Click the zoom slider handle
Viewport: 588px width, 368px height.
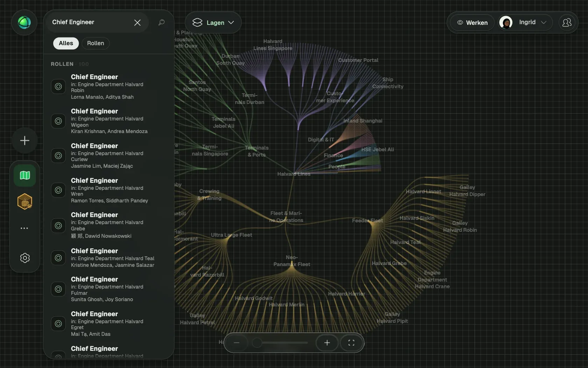point(257,343)
